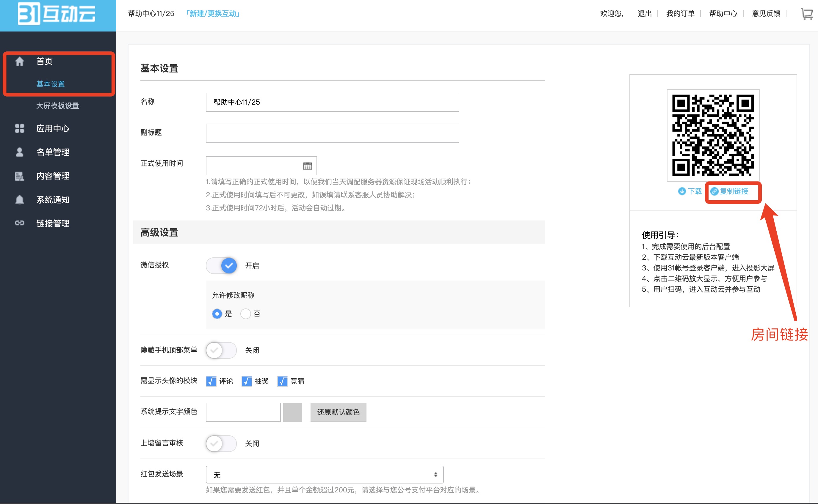Select 基本设置 submenu item
The image size is (818, 504).
coord(50,84)
